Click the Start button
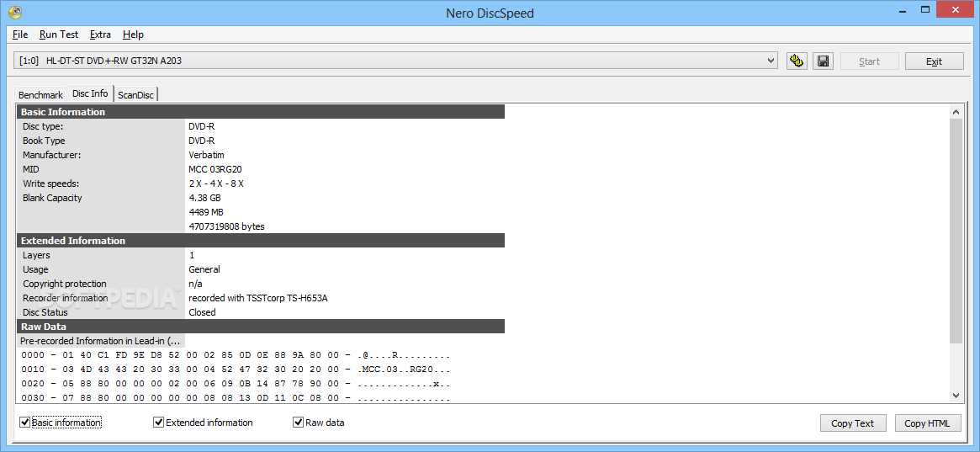Screen dimensions: 980x452 (x=869, y=61)
